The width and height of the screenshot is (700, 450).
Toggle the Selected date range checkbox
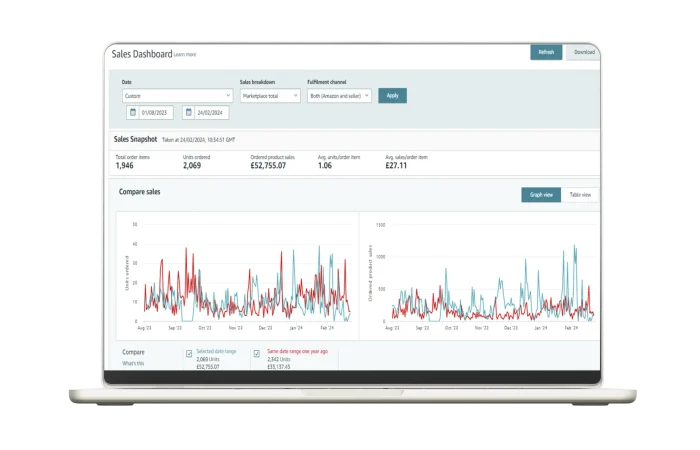[189, 353]
